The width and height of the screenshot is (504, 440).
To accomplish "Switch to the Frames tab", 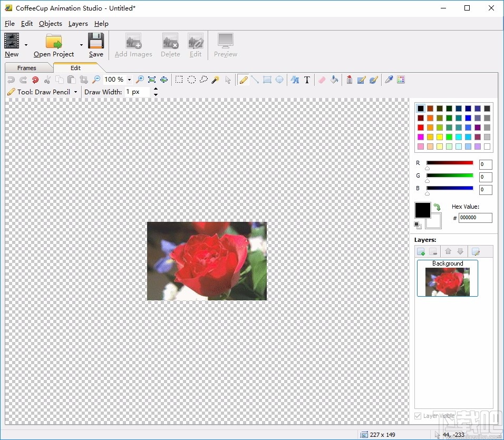I will pos(27,68).
